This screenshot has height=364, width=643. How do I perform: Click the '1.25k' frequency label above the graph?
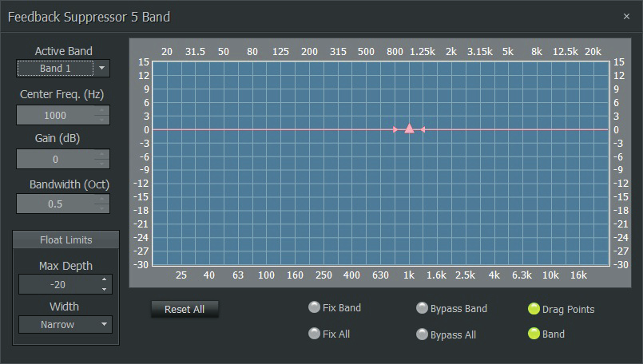tap(423, 52)
